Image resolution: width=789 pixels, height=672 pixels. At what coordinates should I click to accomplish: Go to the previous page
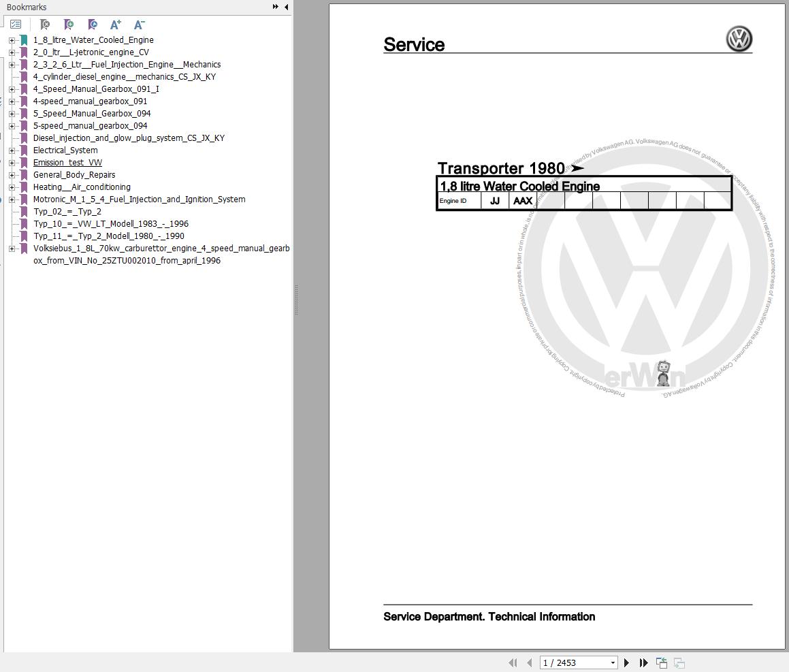[530, 663]
